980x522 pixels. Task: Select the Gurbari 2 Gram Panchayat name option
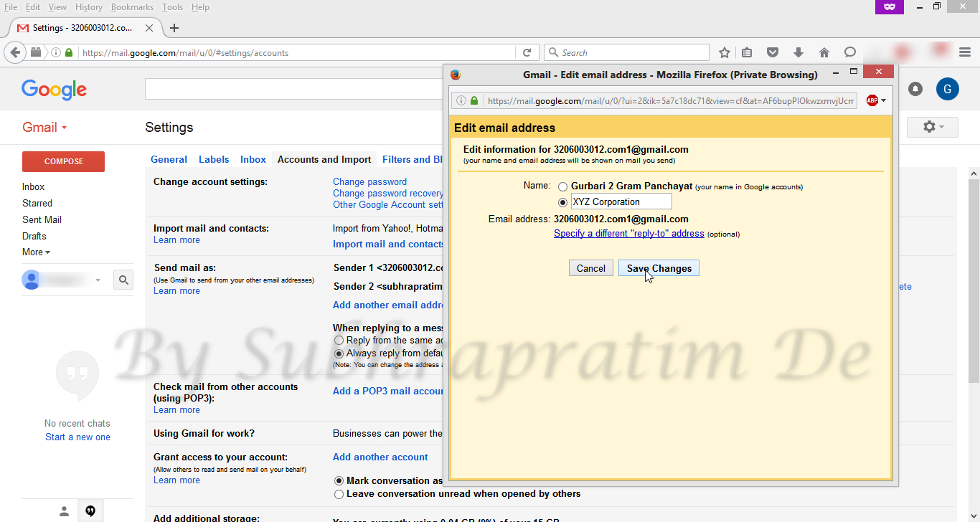[x=563, y=187]
